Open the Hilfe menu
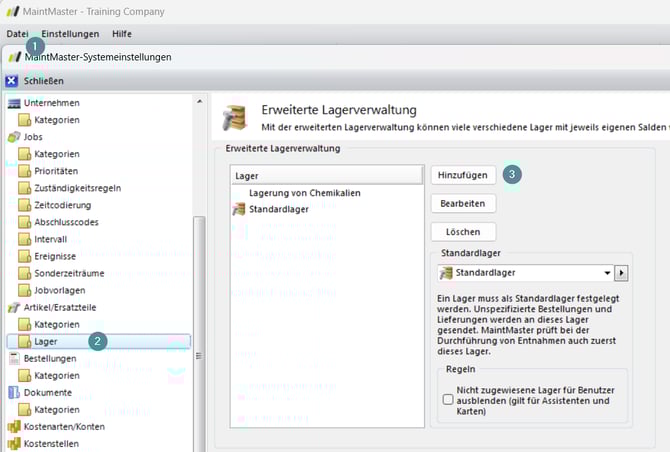Screen dimensions: 670x452 point(122,34)
